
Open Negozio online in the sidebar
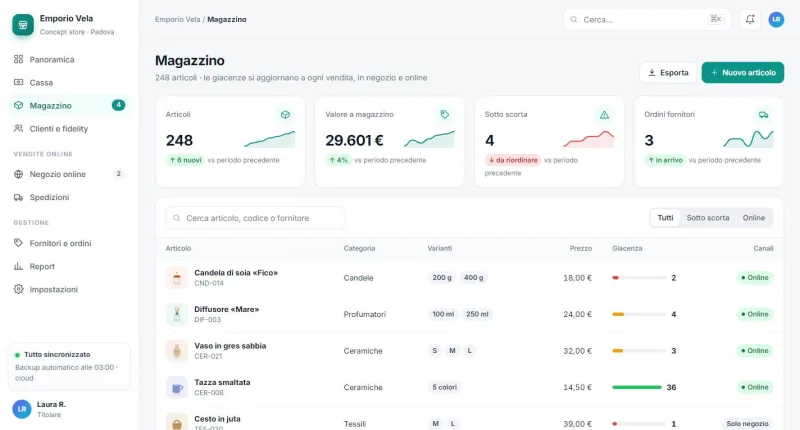pyautogui.click(x=69, y=174)
